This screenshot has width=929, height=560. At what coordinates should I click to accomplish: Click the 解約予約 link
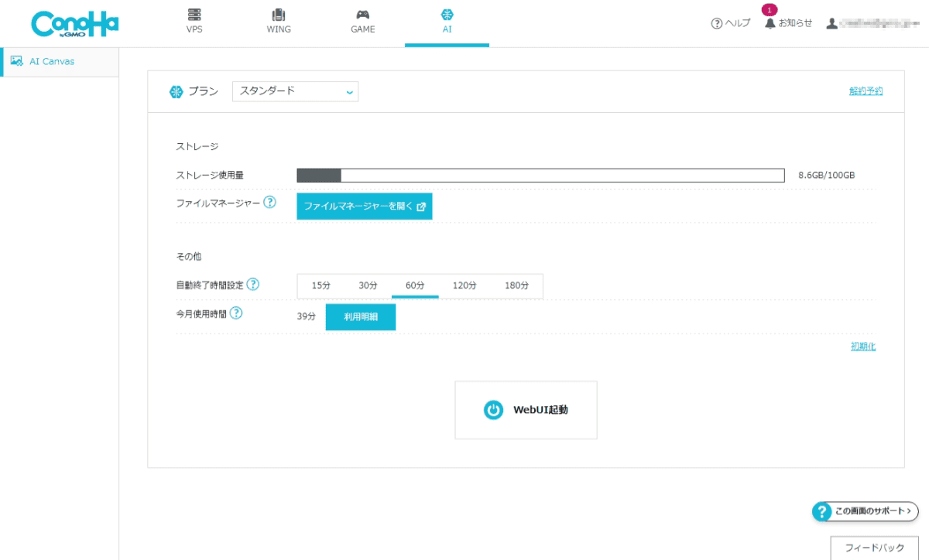click(x=866, y=90)
